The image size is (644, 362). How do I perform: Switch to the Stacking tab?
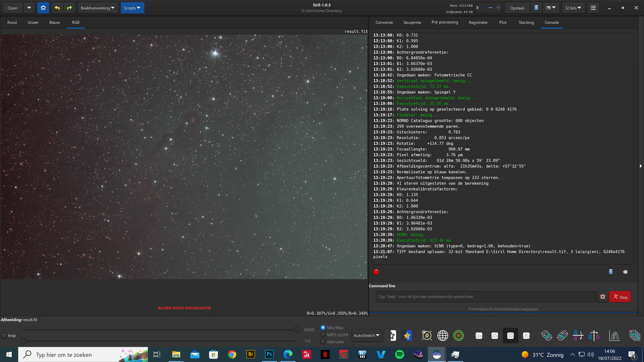[x=526, y=22]
